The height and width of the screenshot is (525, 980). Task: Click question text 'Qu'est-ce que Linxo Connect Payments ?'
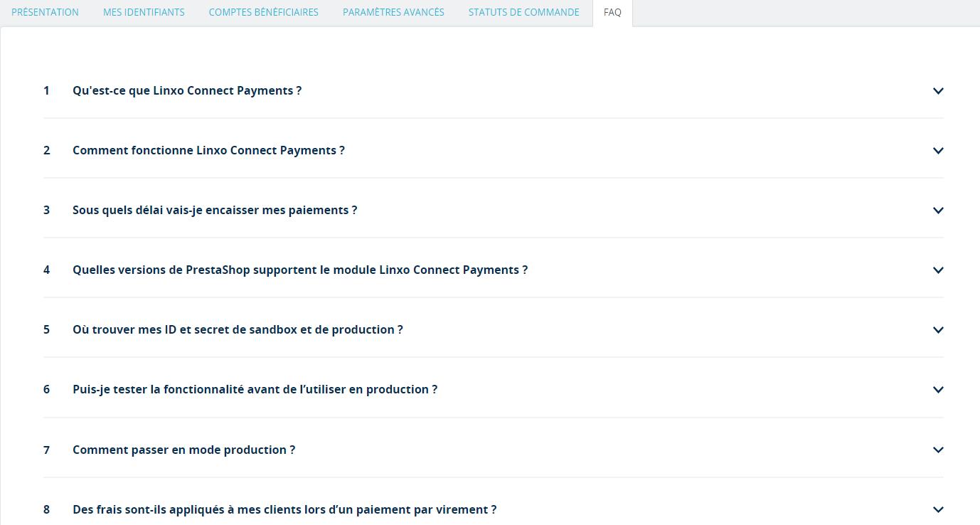point(187,91)
